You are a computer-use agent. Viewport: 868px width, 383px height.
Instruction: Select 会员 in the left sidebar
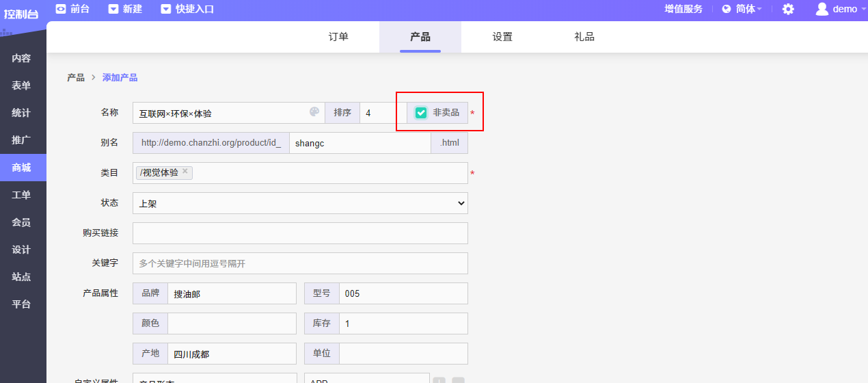[21, 222]
